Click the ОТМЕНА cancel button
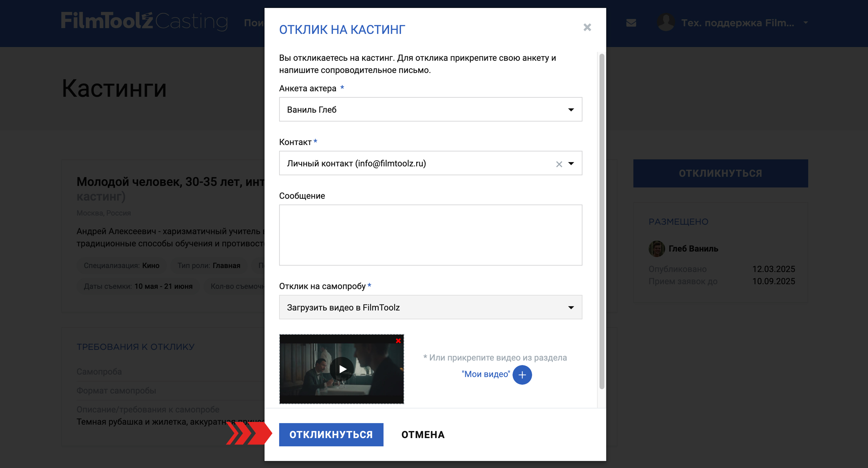Image resolution: width=868 pixels, height=468 pixels. pyautogui.click(x=423, y=435)
